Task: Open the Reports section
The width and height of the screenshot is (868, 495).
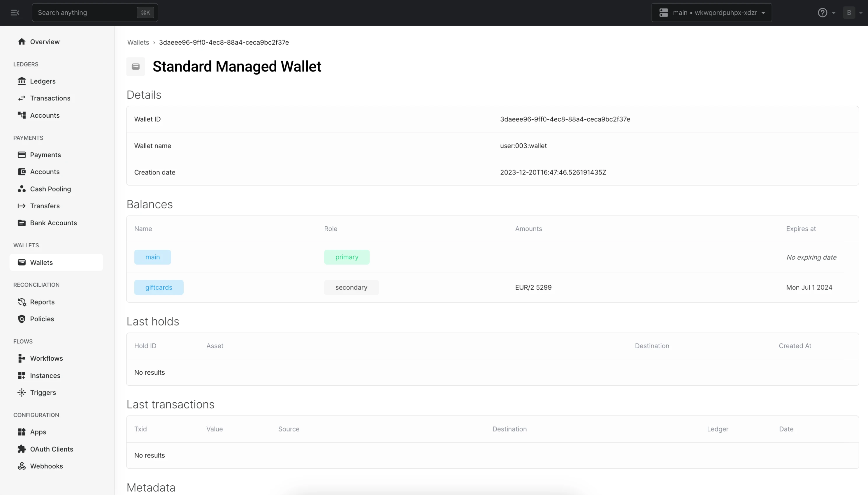Action: coord(42,302)
